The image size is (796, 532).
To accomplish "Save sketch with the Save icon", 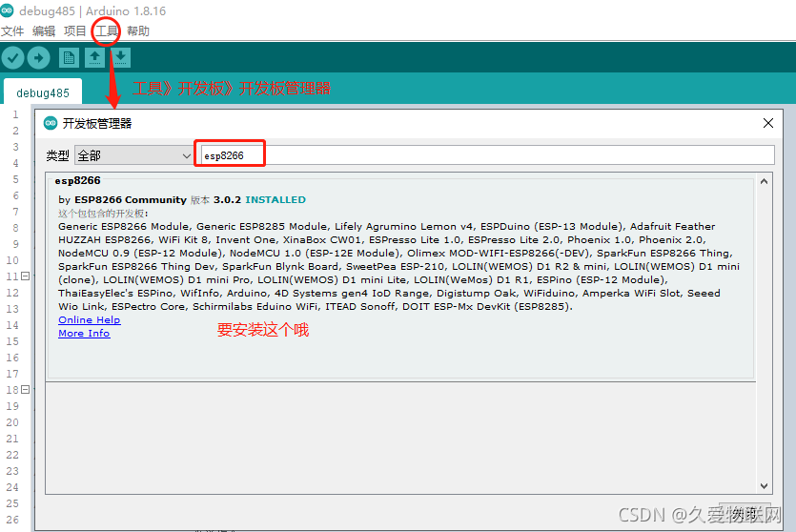I will [x=120, y=58].
